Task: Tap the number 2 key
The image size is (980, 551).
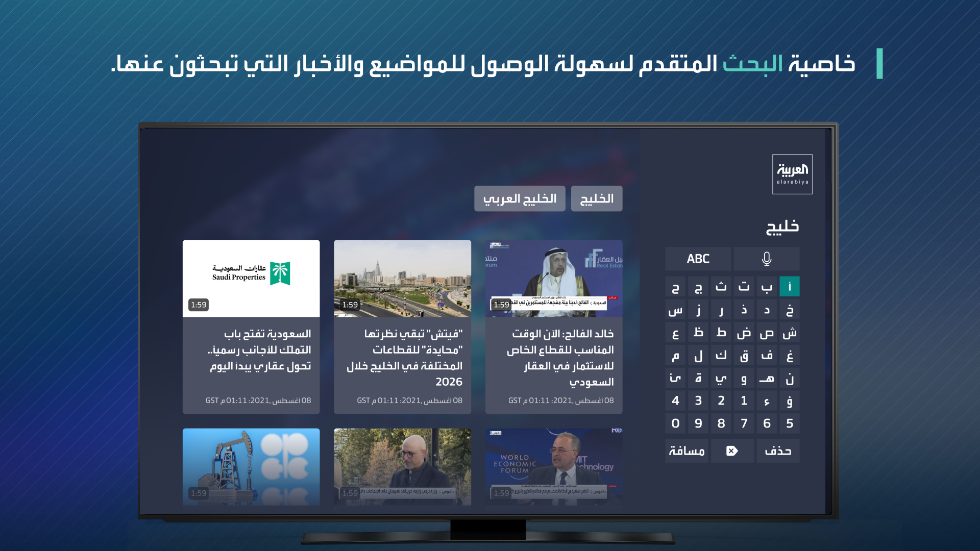Action: [x=721, y=401]
